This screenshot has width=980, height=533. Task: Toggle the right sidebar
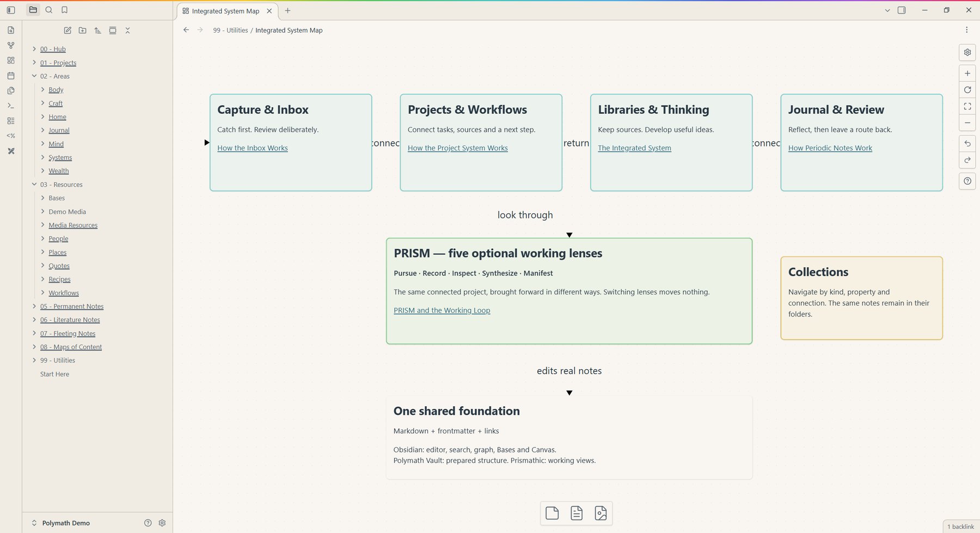pyautogui.click(x=902, y=10)
